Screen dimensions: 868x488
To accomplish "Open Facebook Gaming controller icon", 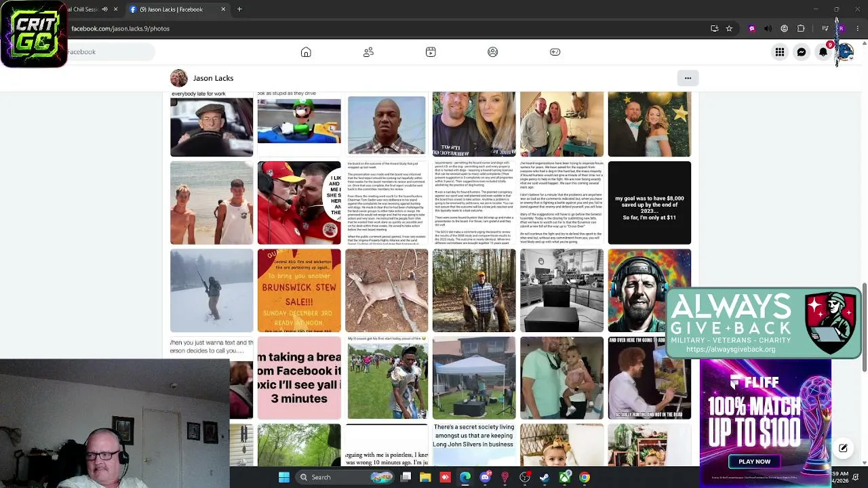I will point(555,52).
